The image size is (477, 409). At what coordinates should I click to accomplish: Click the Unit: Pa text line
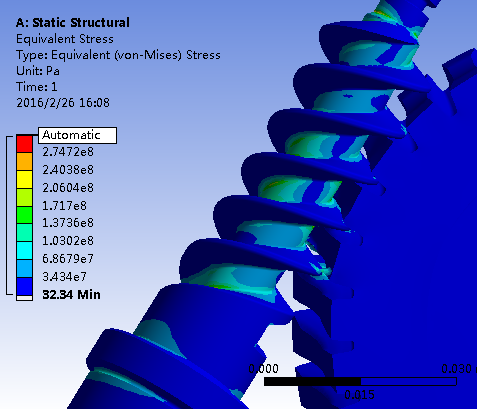(38, 71)
